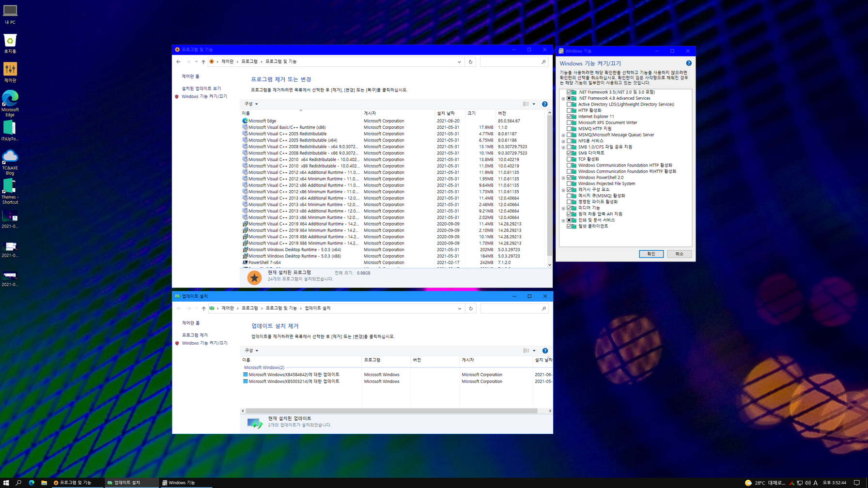
Task: Click the Windows Start button on taskbar
Action: [x=6, y=483]
